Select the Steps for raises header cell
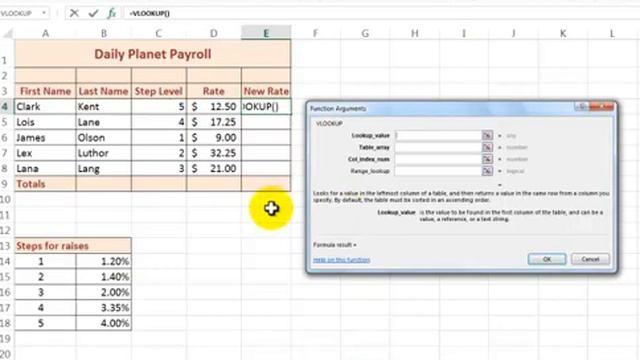This screenshot has width=640, height=360. click(x=73, y=246)
